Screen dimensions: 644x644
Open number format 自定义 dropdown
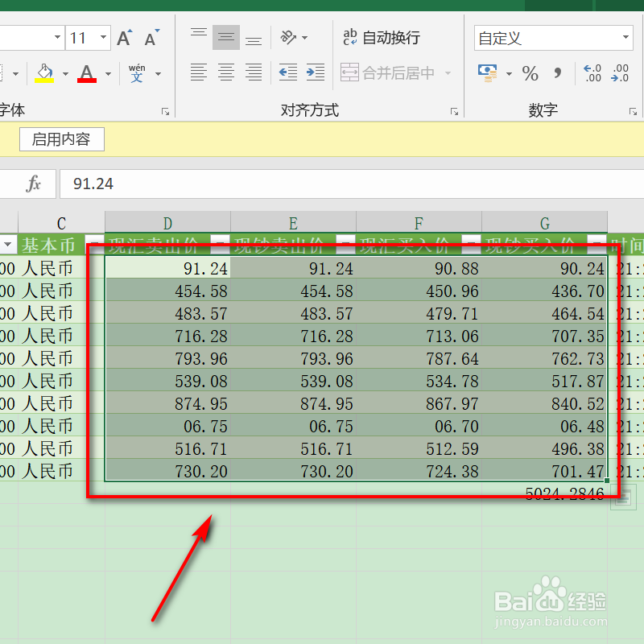coord(625,37)
